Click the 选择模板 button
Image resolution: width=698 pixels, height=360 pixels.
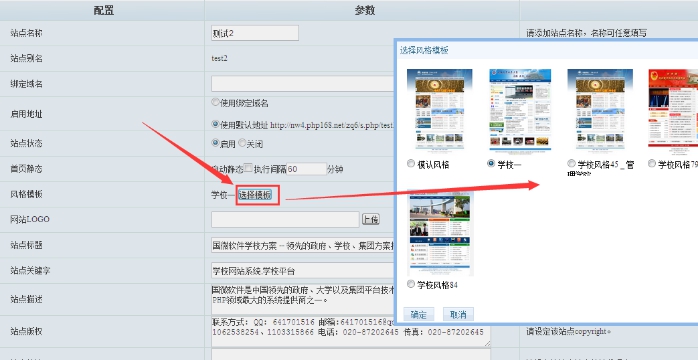pyautogui.click(x=255, y=194)
